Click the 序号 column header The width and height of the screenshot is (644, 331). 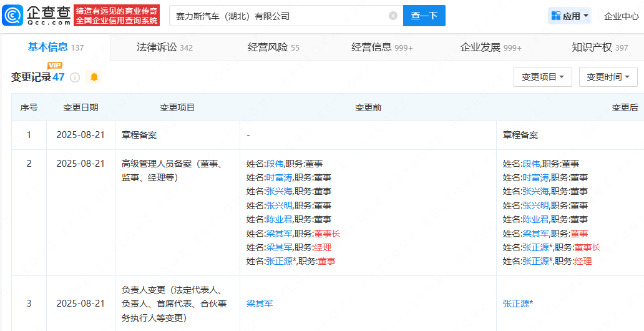(x=29, y=107)
